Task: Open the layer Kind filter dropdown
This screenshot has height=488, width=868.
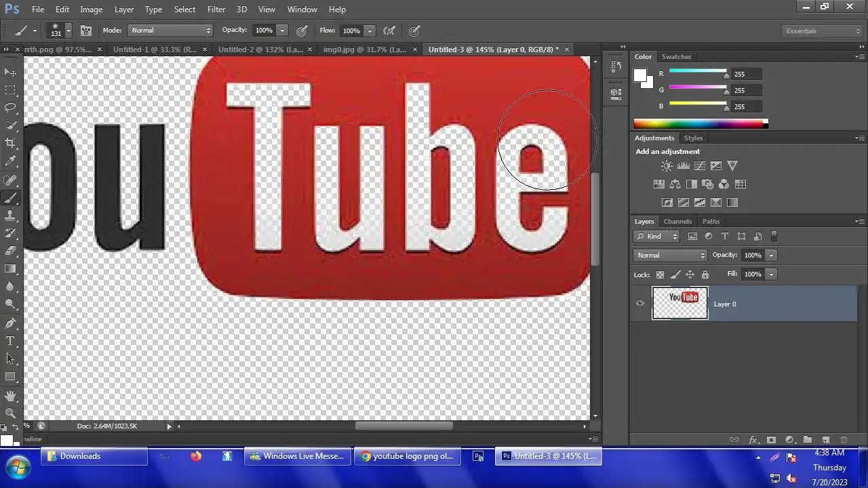Action: (x=656, y=237)
